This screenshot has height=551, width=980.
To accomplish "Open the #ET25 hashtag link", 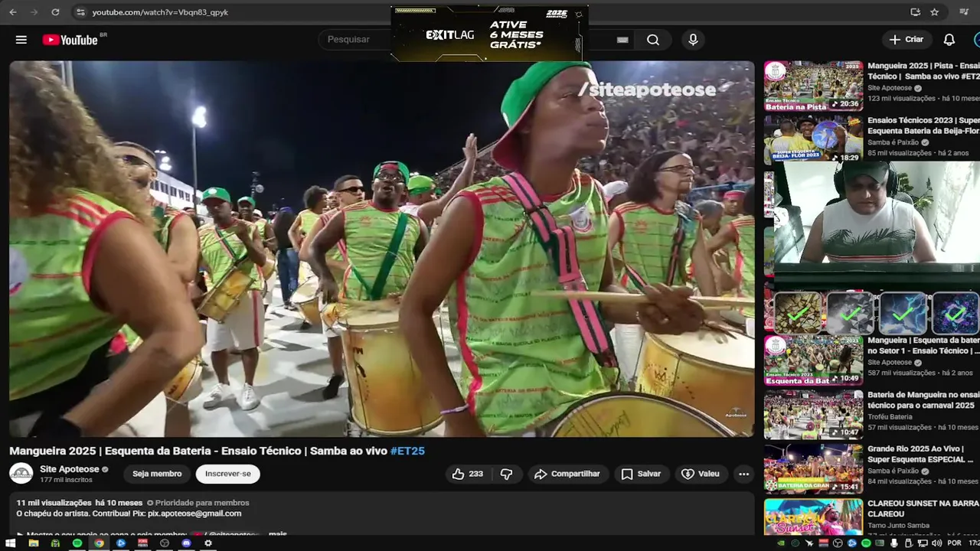I will tap(407, 452).
